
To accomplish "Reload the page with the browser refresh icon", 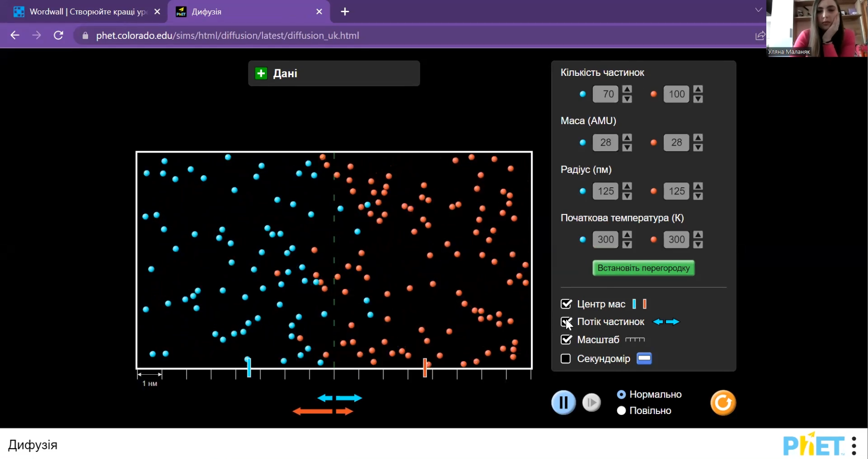I will tap(59, 36).
